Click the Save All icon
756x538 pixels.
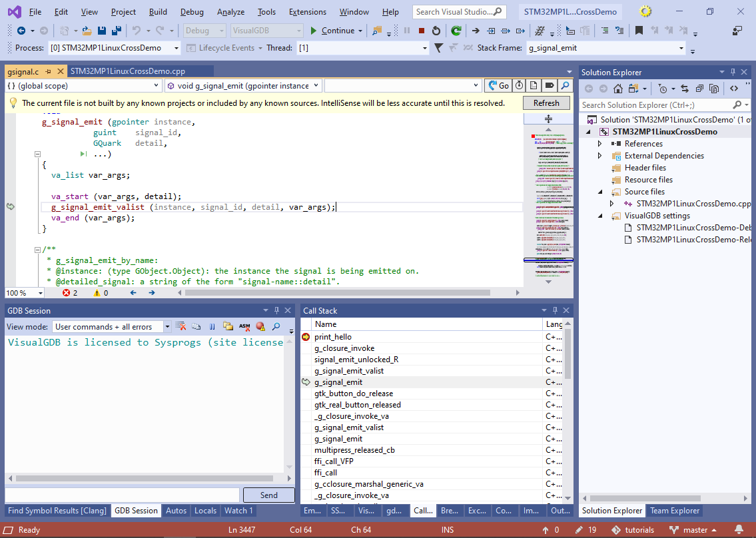tap(116, 31)
